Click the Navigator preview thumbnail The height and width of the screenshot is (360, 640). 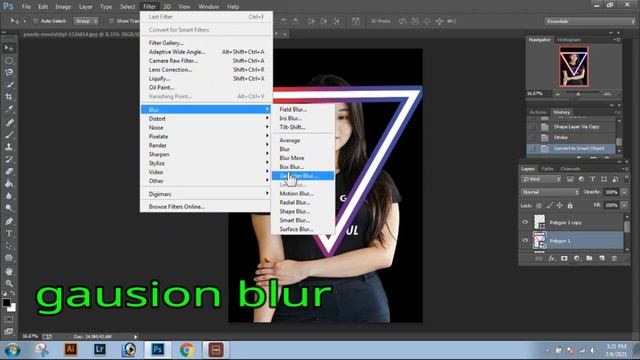(x=573, y=66)
